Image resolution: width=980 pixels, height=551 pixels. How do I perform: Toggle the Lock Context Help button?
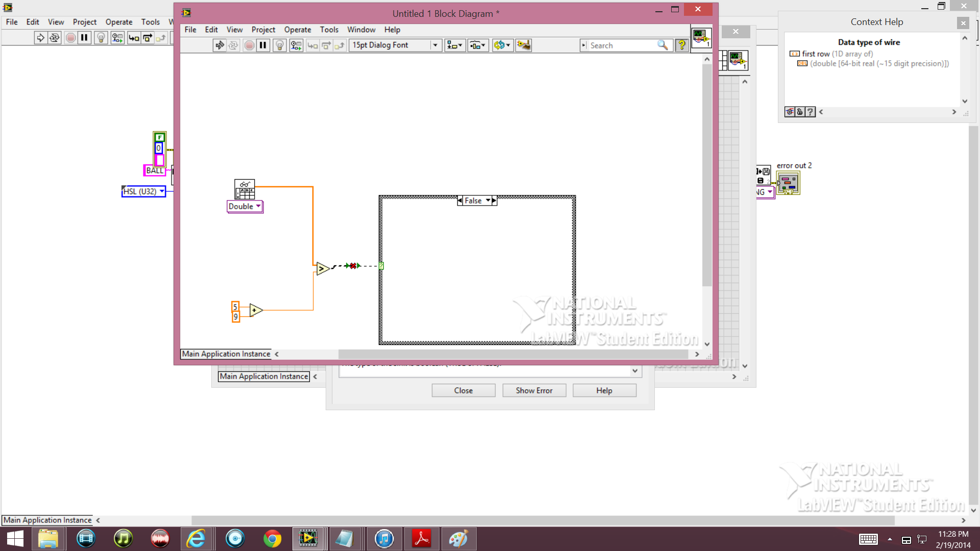click(x=800, y=112)
